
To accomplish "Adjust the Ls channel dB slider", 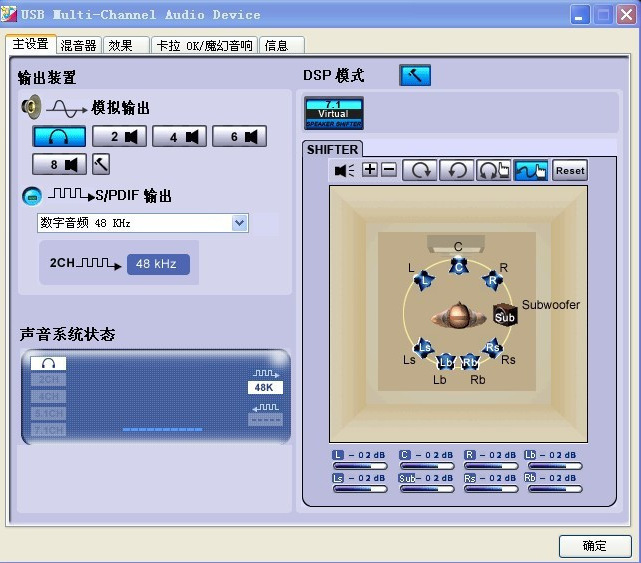I will point(360,489).
